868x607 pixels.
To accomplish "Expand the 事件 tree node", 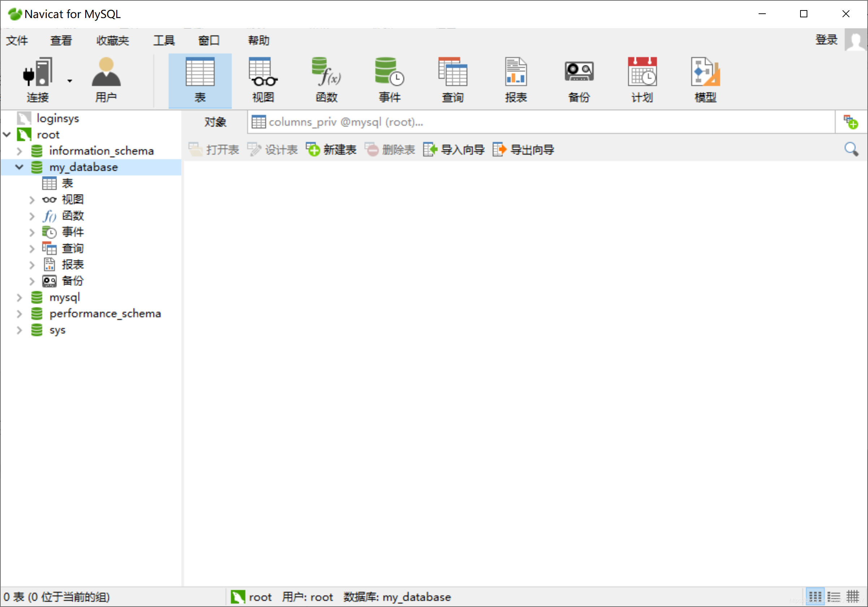I will coord(32,232).
